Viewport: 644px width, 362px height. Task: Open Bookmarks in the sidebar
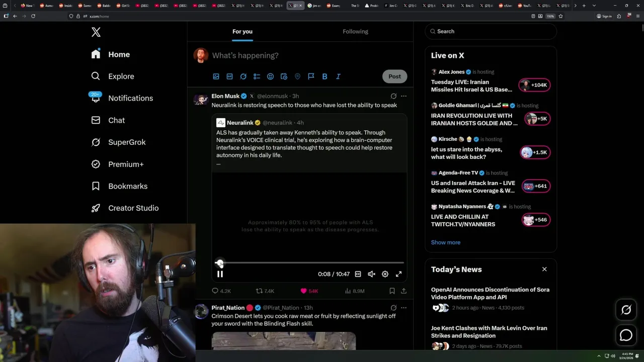point(119,186)
